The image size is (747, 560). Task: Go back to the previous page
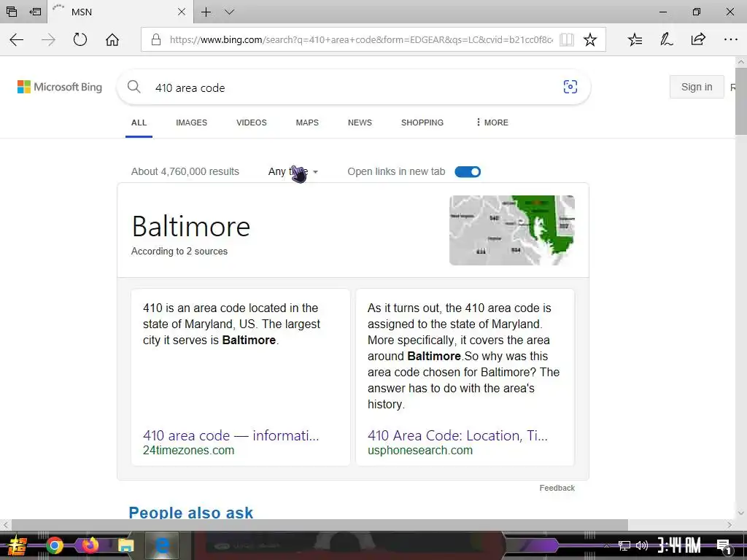click(17, 39)
